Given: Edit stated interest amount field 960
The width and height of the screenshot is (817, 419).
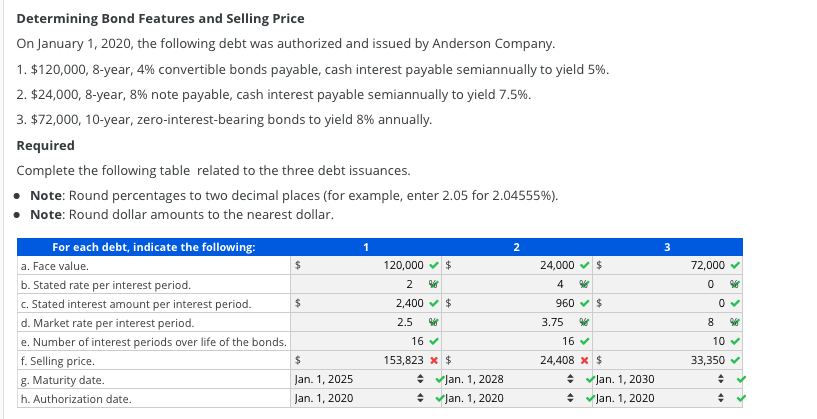Looking at the screenshot, I should (515, 303).
